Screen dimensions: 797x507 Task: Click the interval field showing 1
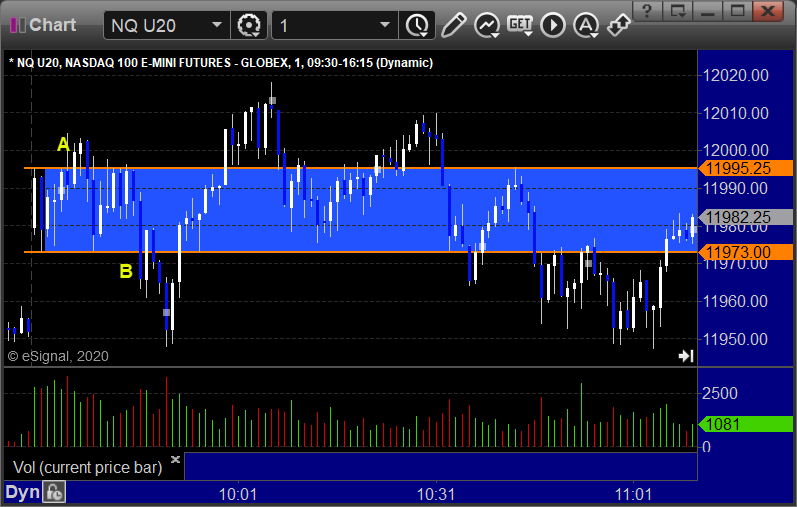(334, 25)
